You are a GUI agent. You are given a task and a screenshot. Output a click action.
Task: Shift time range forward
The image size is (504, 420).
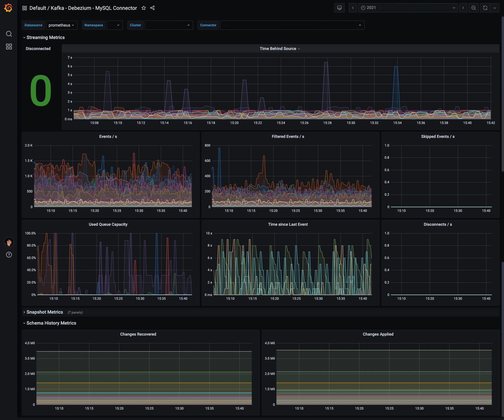tap(463, 8)
